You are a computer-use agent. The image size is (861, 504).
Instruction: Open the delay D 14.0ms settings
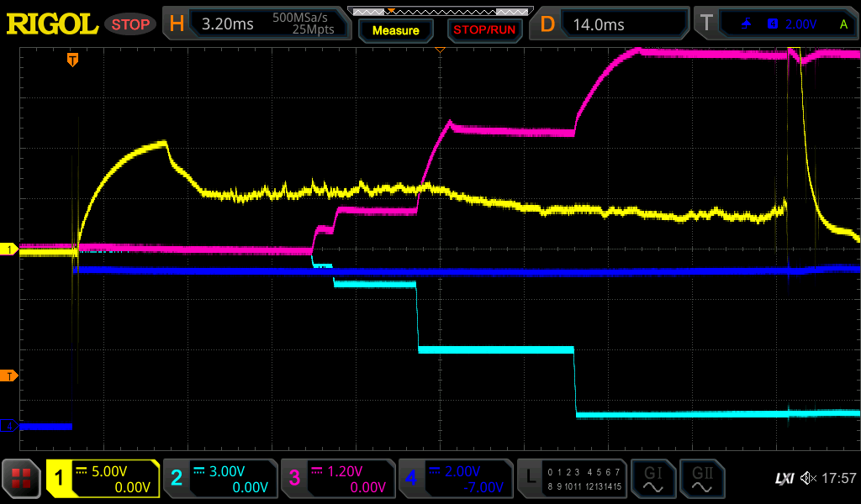click(611, 24)
